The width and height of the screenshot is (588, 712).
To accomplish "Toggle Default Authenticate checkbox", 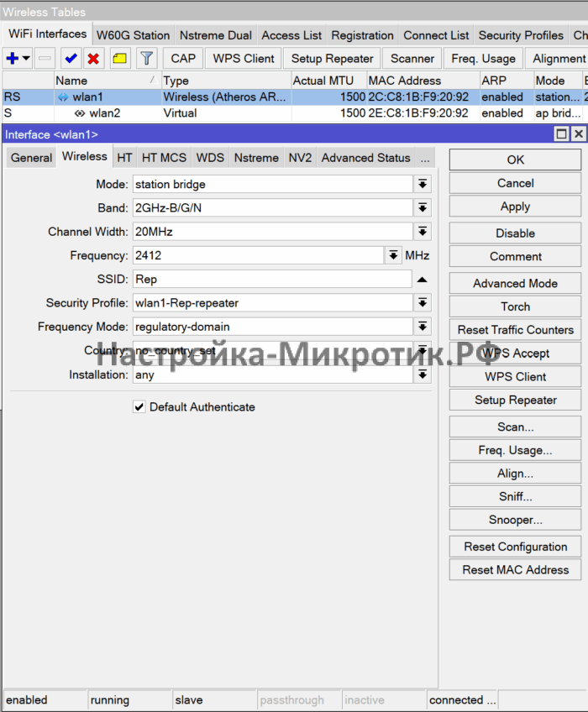I will pos(139,406).
